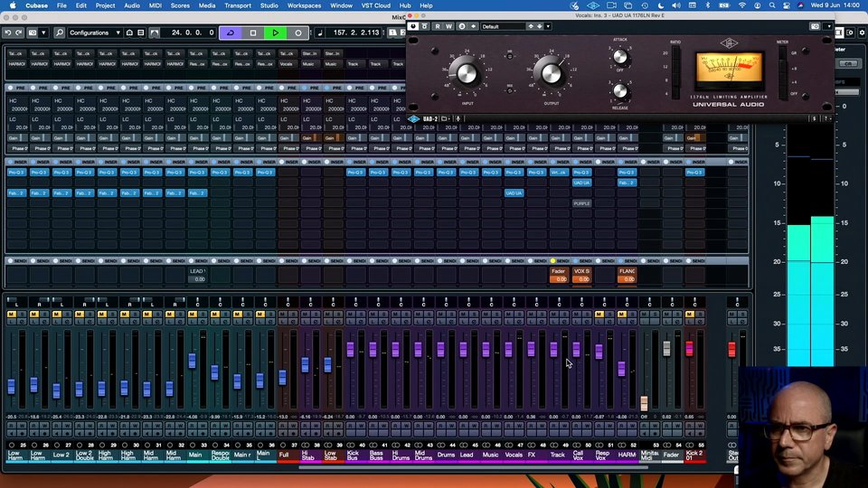The height and width of the screenshot is (488, 868).
Task: Click the tempo note icon in transport
Action: tap(320, 33)
